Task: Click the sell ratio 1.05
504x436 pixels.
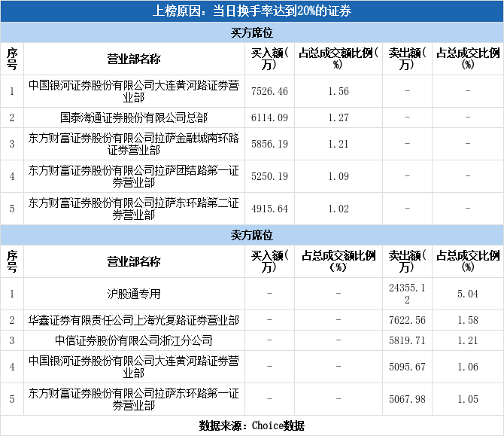Action: pyautogui.click(x=468, y=399)
